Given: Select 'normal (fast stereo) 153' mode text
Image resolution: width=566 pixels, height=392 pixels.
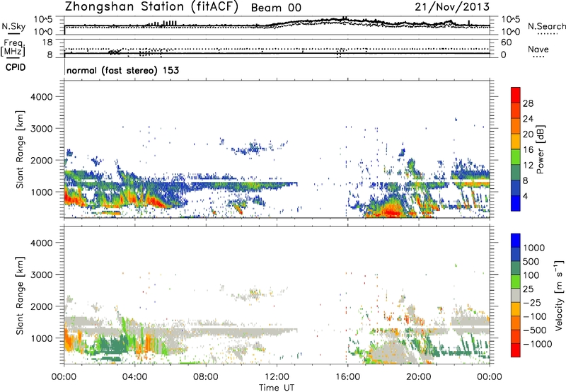Looking at the screenshot, I should click(122, 70).
